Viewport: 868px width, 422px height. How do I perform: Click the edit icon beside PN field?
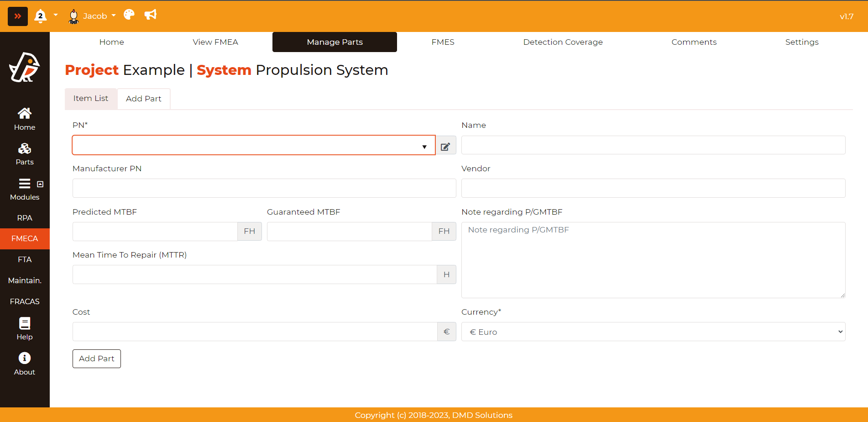click(x=445, y=146)
